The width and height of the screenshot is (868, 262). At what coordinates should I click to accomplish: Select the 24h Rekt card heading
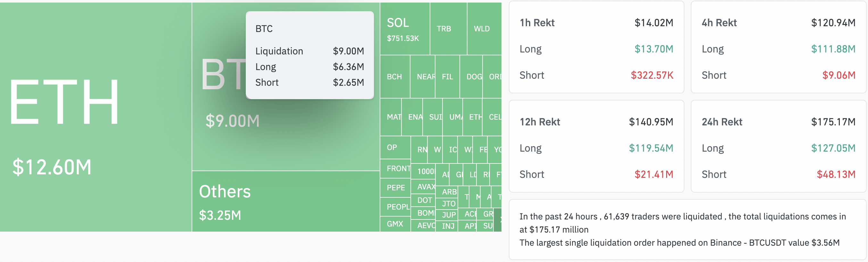722,122
